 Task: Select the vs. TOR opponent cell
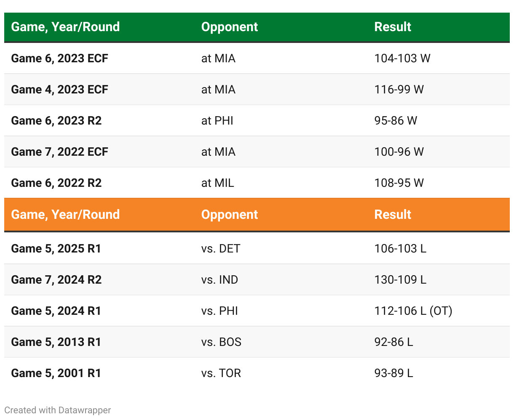tap(221, 373)
